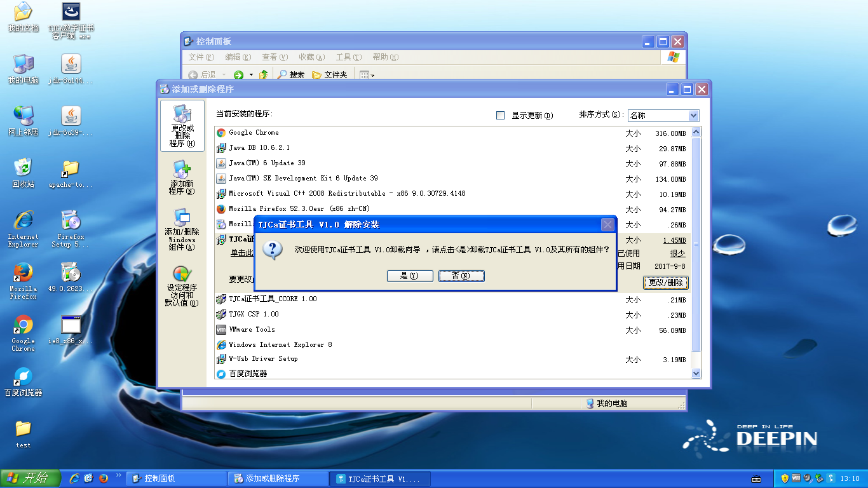Select Windows Internet Explorer 8 entry
Image resolution: width=868 pixels, height=488 pixels.
[452, 345]
